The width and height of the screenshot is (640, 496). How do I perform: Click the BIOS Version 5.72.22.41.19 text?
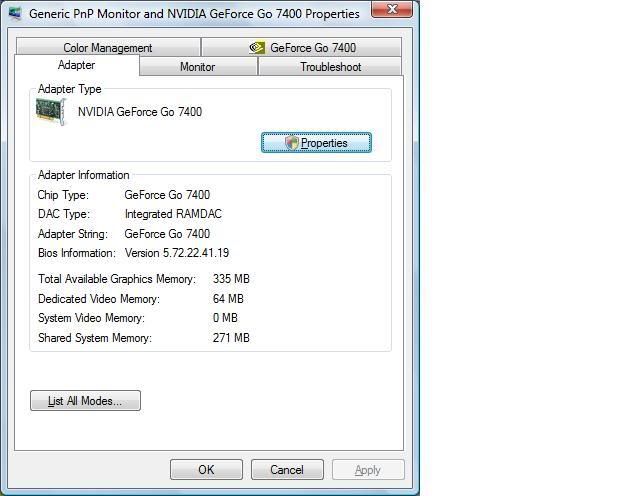pyautogui.click(x=177, y=253)
